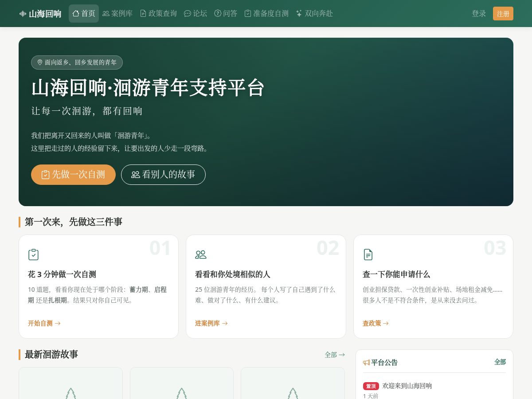Click the 查一下你能申请什么 card title
The width and height of the screenshot is (532, 399).
(396, 274)
